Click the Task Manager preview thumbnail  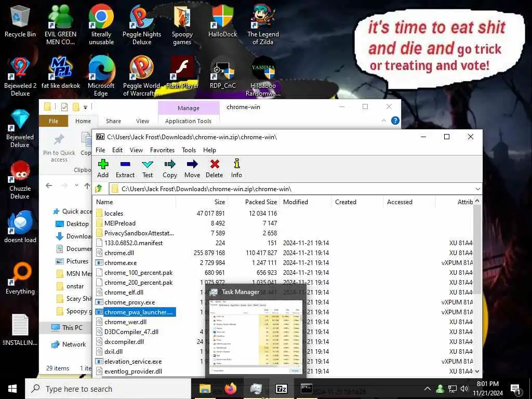tap(256, 337)
